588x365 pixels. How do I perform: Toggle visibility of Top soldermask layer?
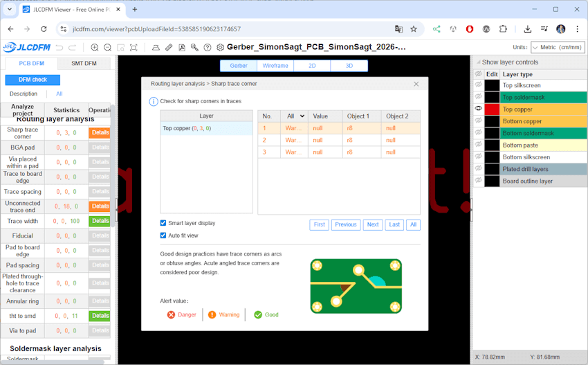pyautogui.click(x=479, y=97)
